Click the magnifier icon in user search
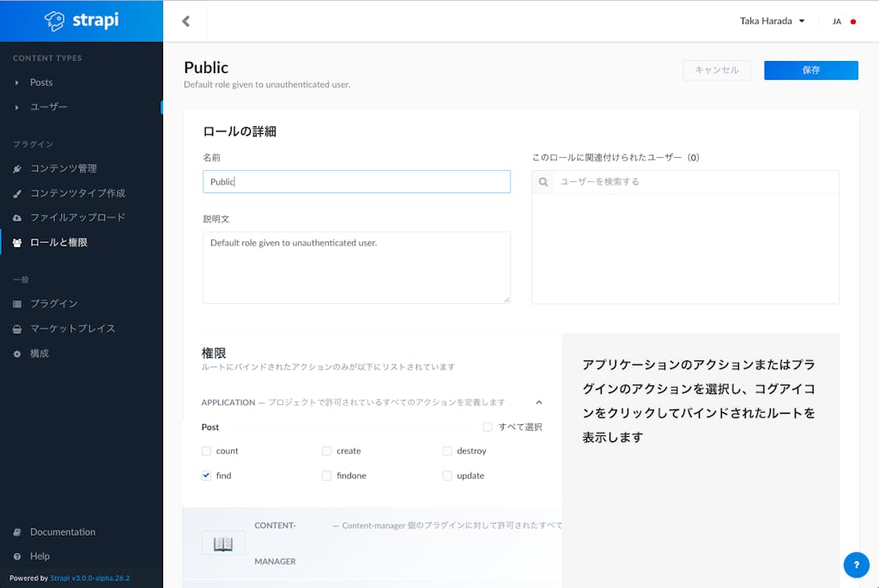Viewport: 879px width, 588px height. [x=543, y=182]
